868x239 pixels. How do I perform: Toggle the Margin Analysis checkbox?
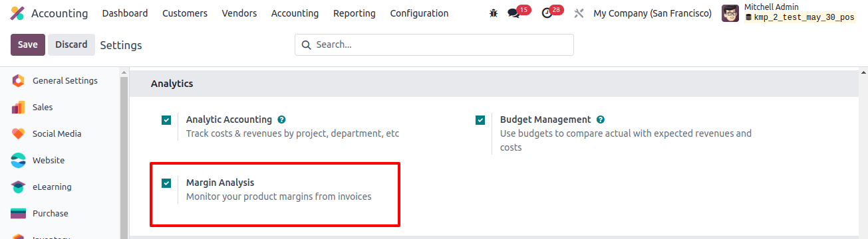tap(166, 183)
